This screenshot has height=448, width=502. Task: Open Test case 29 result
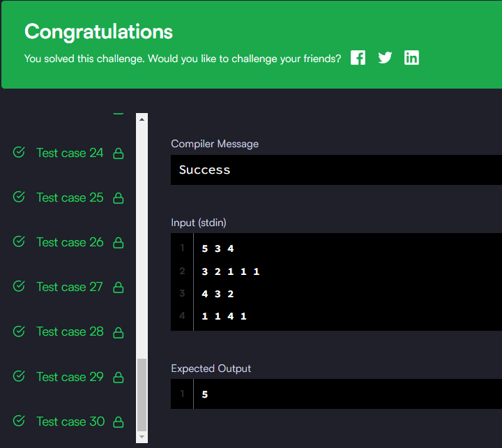tap(70, 377)
